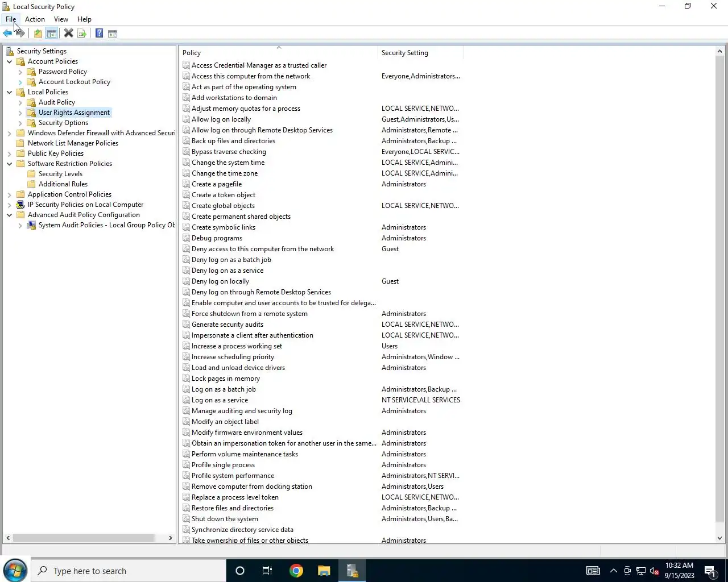The width and height of the screenshot is (728, 582).
Task: Collapse Software Restriction Policies node
Action: 10,164
